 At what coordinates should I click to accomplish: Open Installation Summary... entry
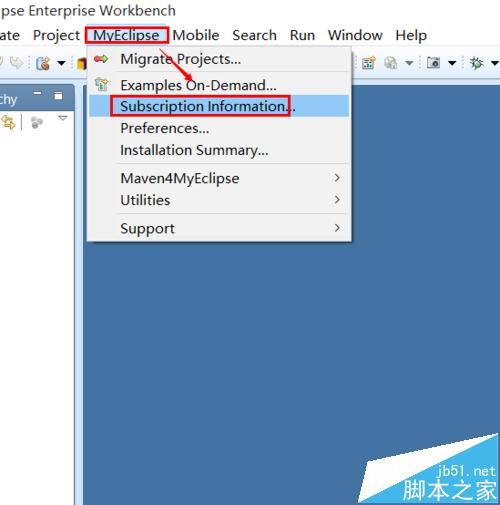[x=219, y=150]
